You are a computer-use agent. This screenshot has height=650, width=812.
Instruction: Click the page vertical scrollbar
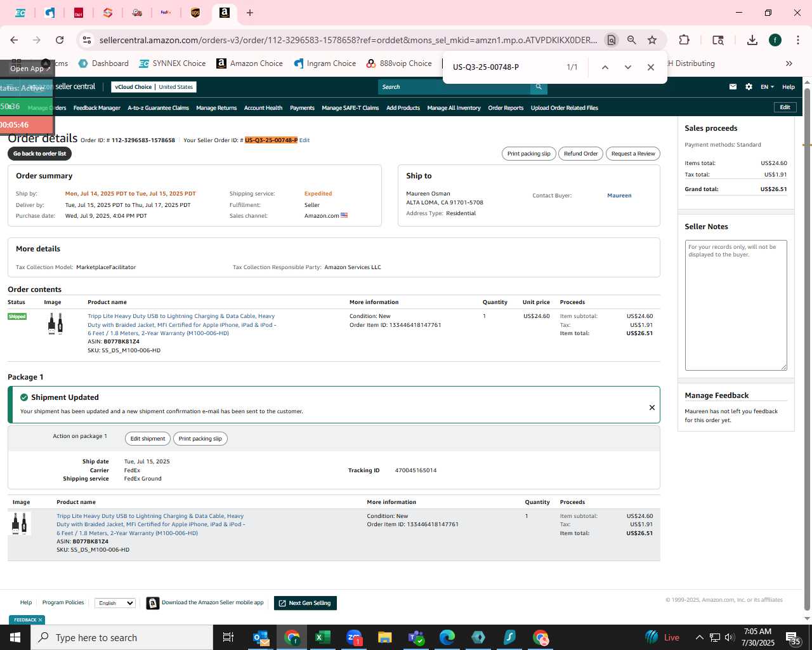click(x=807, y=348)
